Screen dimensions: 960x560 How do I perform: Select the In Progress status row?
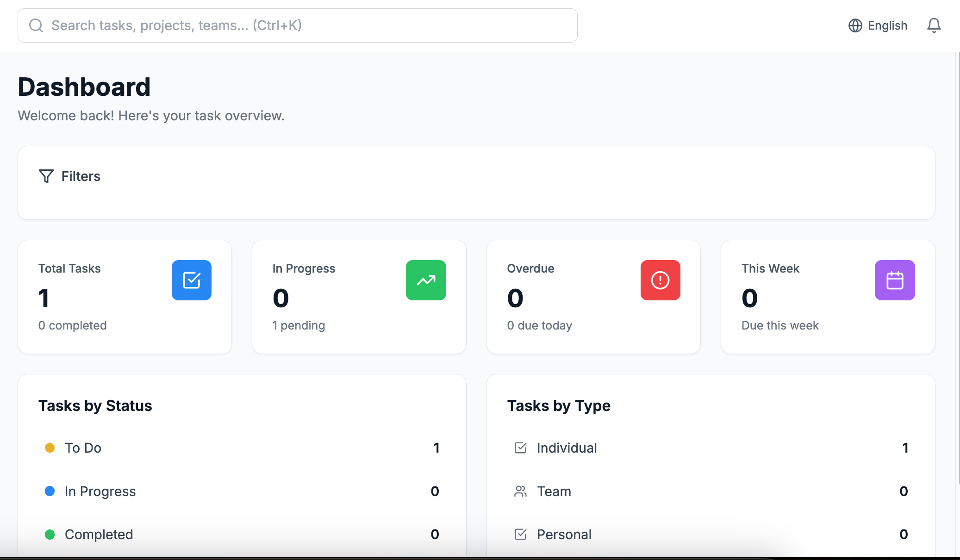[242, 491]
